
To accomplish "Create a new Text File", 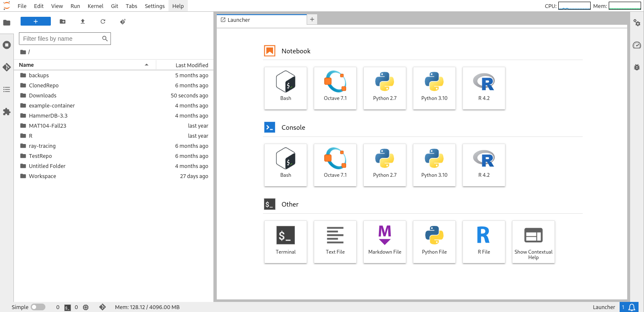I will pyautogui.click(x=335, y=242).
